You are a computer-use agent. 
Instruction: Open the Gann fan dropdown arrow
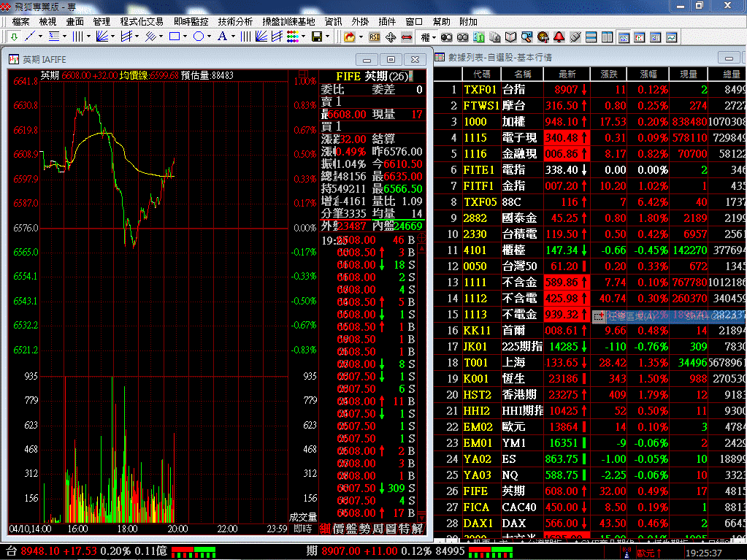click(112, 37)
